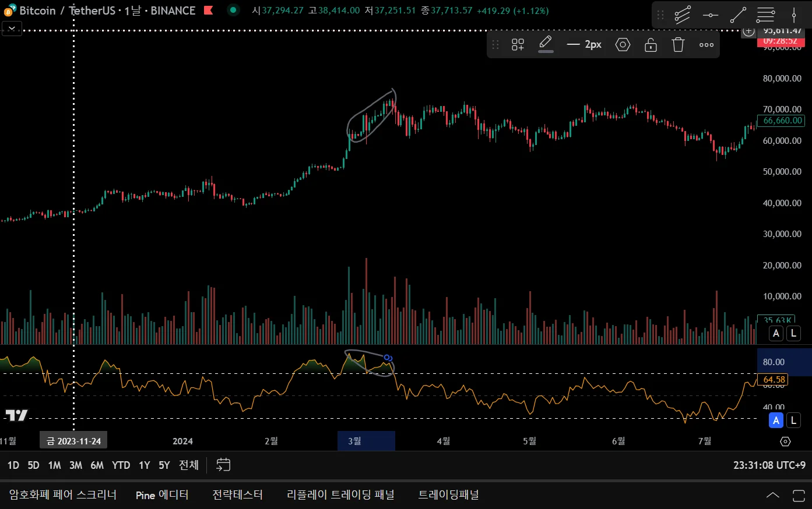Set the date range to 3M
This screenshot has width=812, height=509.
click(76, 465)
